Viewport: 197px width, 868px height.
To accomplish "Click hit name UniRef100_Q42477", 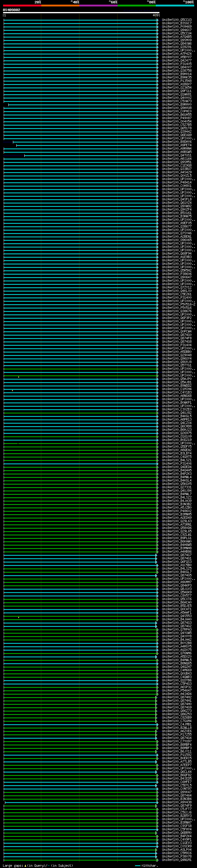I will click(176, 60).
